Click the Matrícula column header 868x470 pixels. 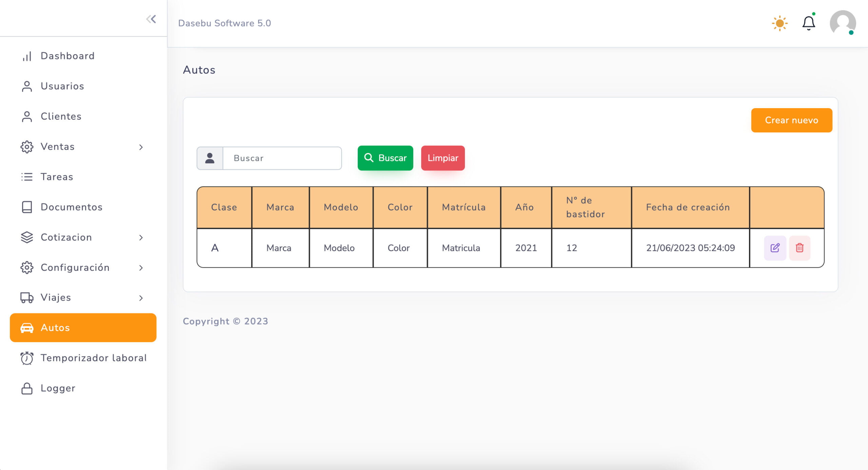tap(464, 207)
